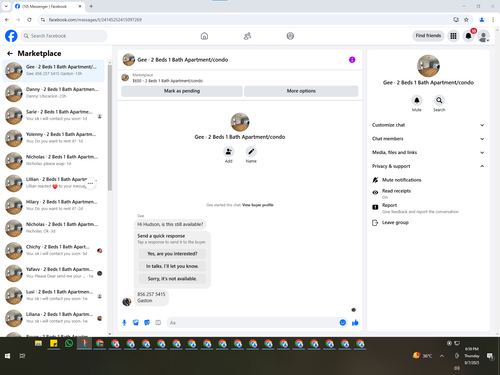Report the conversation
This screenshot has height=375, width=500.
pyautogui.click(x=428, y=208)
